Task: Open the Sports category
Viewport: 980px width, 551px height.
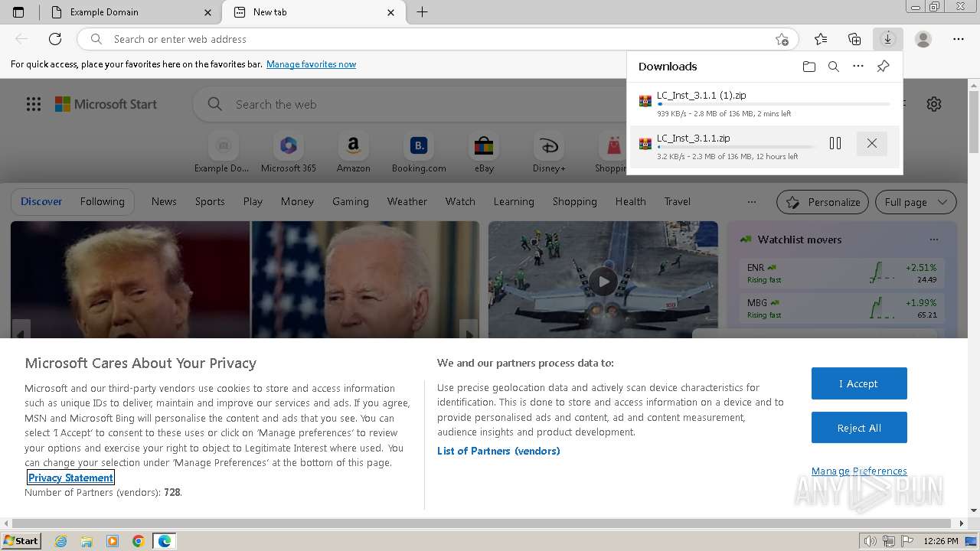Action: pos(210,201)
